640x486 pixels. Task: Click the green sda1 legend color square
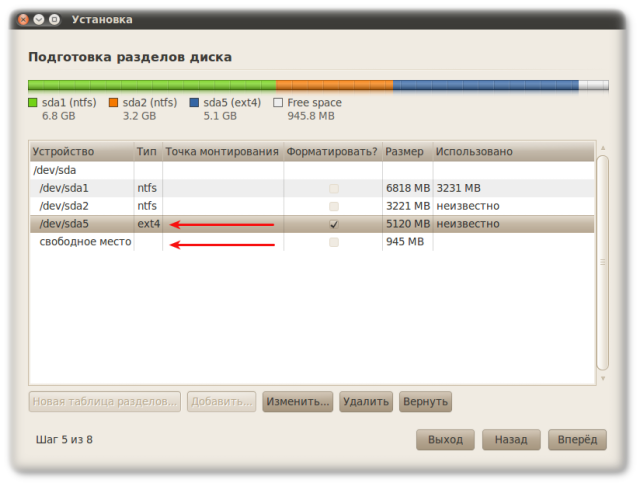coord(33,103)
